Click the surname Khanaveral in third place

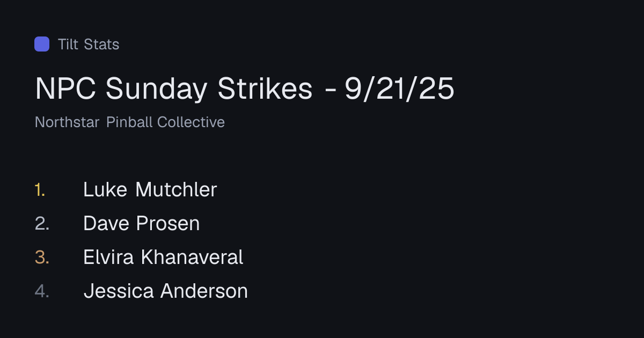click(192, 257)
